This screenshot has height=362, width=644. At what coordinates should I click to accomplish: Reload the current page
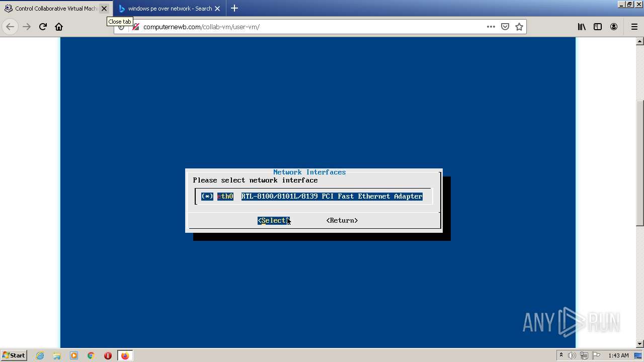pyautogui.click(x=43, y=27)
